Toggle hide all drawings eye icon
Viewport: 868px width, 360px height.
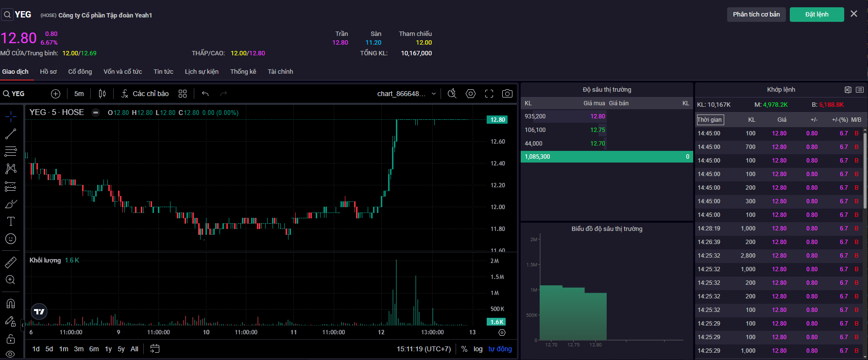pyautogui.click(x=11, y=354)
